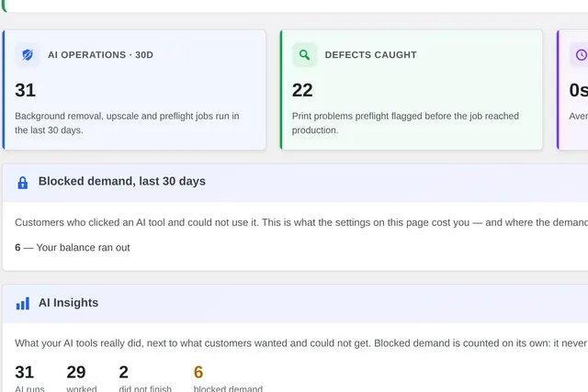Click the orange 6 blocked demand stat
The width and height of the screenshot is (588, 392).
(x=228, y=378)
